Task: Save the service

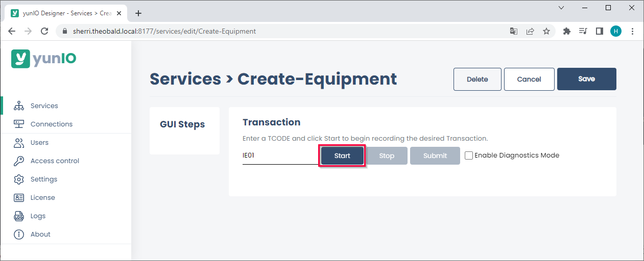Action: click(586, 79)
